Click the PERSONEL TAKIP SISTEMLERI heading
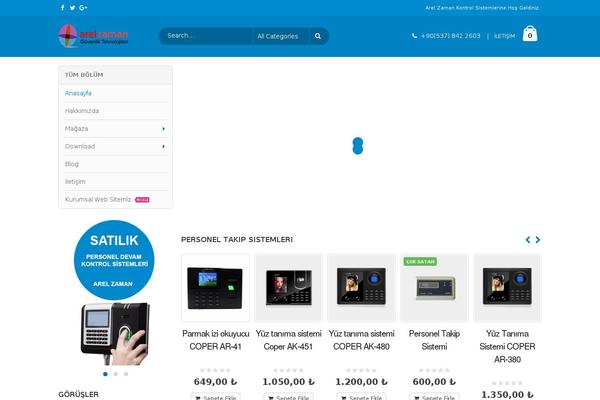Screen dimensions: 600x400 click(x=237, y=240)
